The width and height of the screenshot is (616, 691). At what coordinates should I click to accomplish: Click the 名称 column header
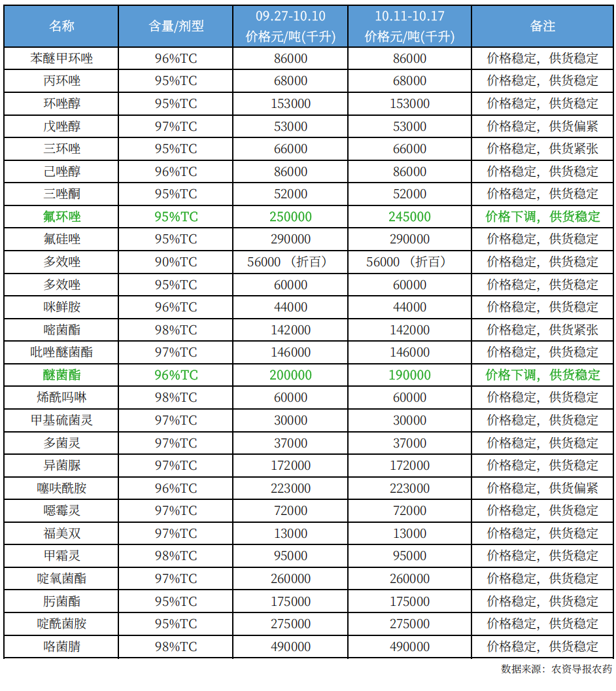[61, 26]
